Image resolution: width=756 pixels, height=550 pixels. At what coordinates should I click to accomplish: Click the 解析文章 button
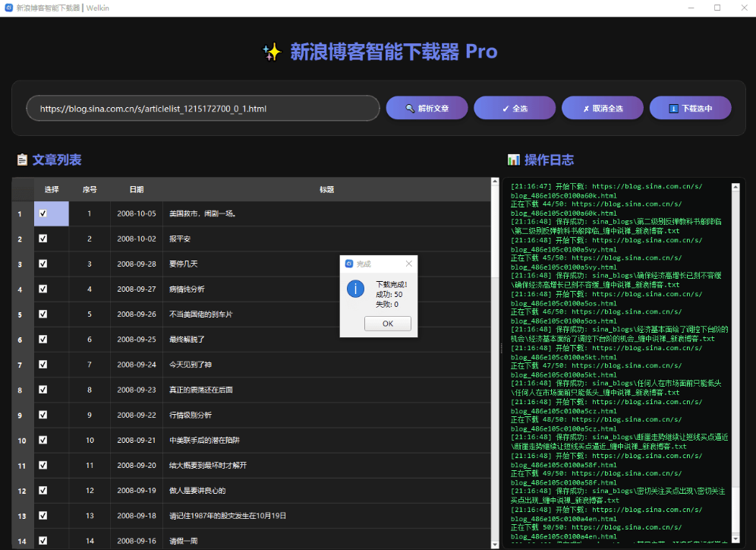427,108
